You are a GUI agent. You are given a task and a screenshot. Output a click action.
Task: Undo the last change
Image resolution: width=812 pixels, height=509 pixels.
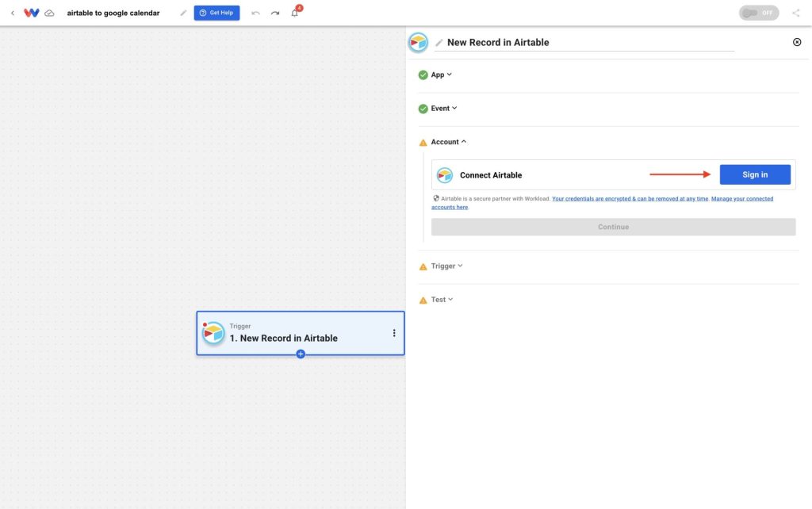(x=255, y=13)
